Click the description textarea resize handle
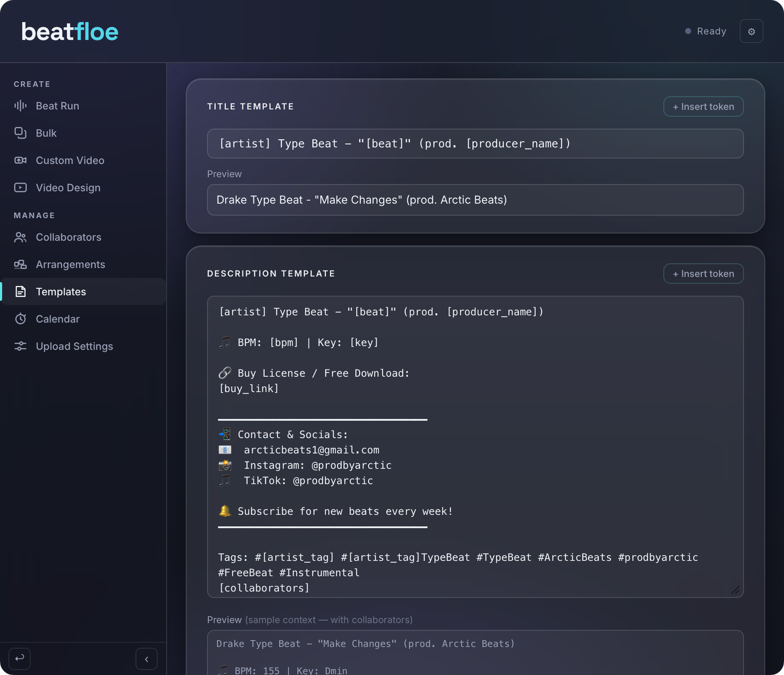 coord(735,590)
